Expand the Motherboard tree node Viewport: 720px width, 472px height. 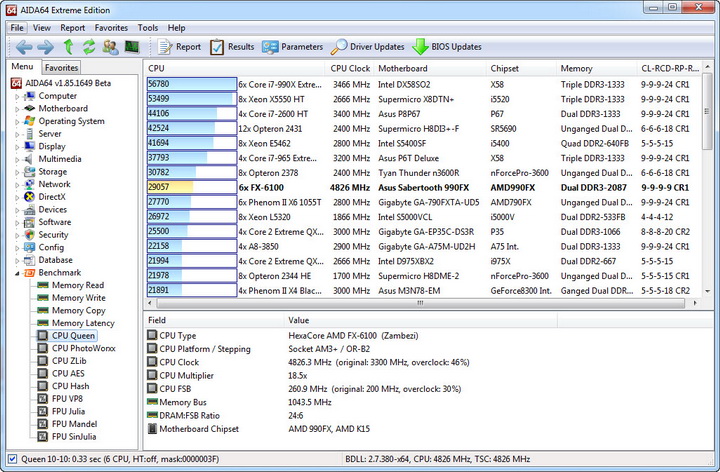pos(17,109)
